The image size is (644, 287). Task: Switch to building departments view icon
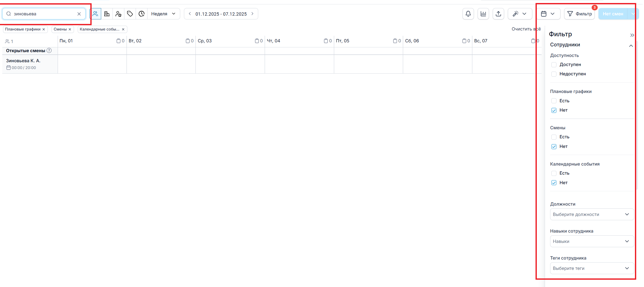tap(107, 14)
